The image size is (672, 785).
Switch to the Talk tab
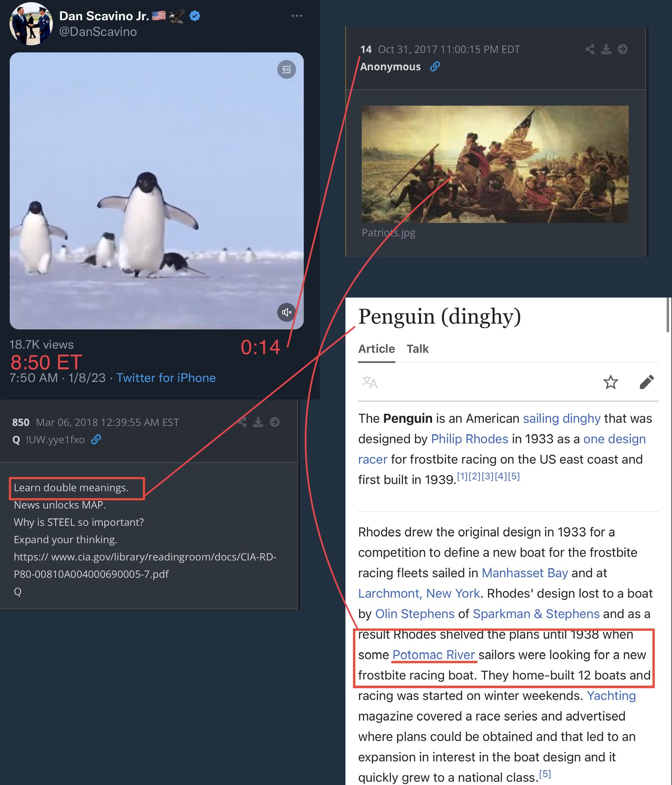[x=417, y=349]
